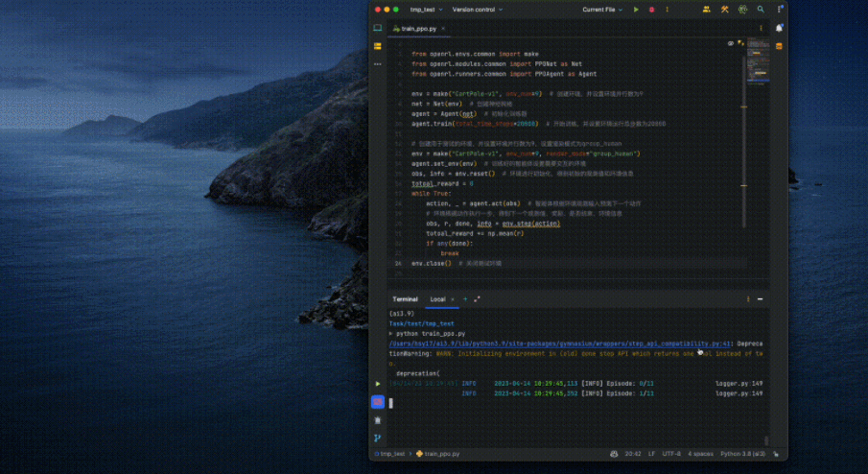This screenshot has width=868, height=474.
Task: Open IDE settings menu in title bar
Action: pos(780,10)
